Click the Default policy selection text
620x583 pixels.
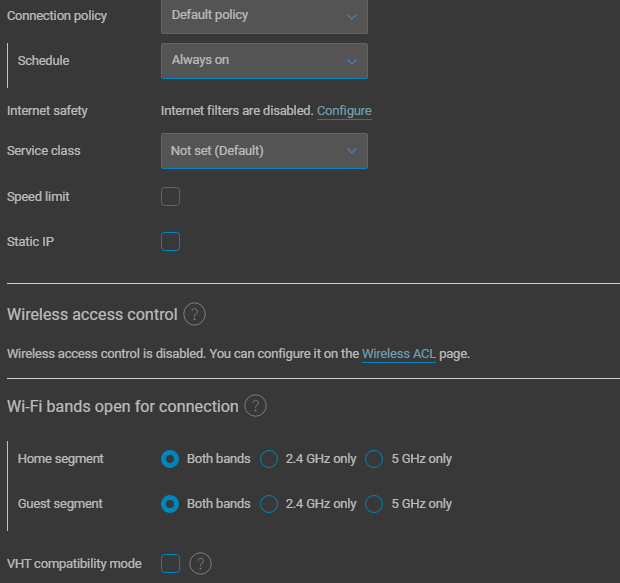(x=210, y=15)
